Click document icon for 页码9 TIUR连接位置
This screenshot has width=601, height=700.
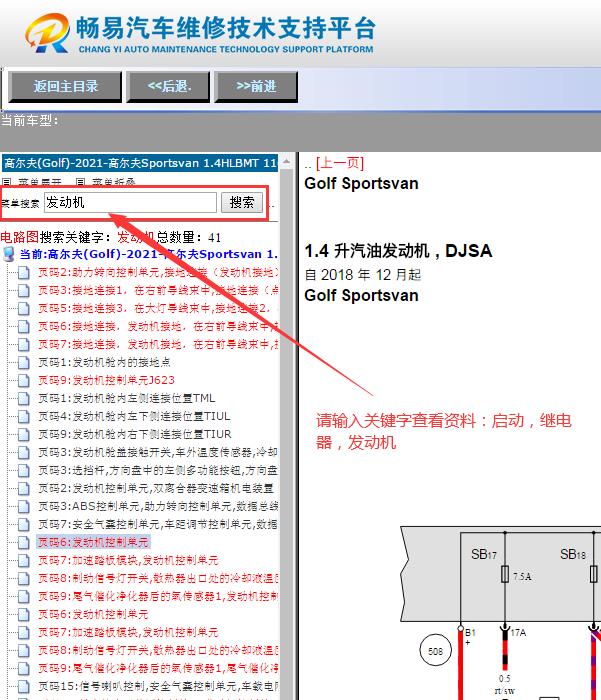point(24,434)
